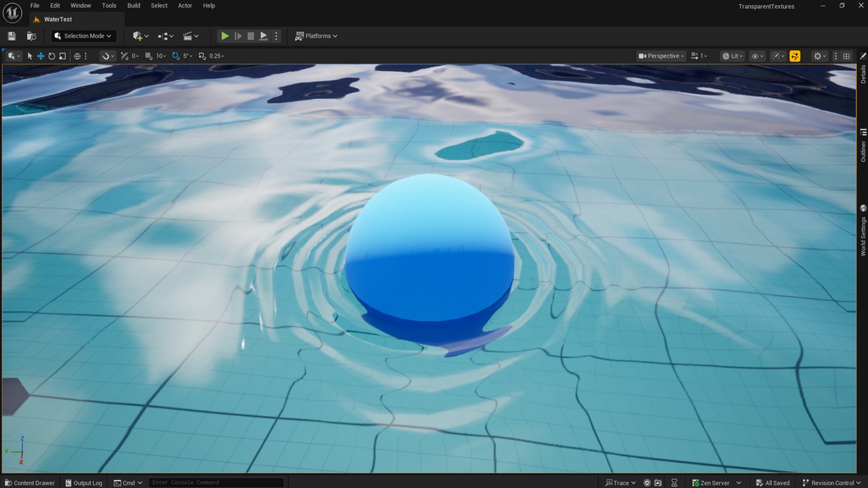Screen dimensions: 868x488
Task: Click the All Saved status button
Action: tap(772, 483)
